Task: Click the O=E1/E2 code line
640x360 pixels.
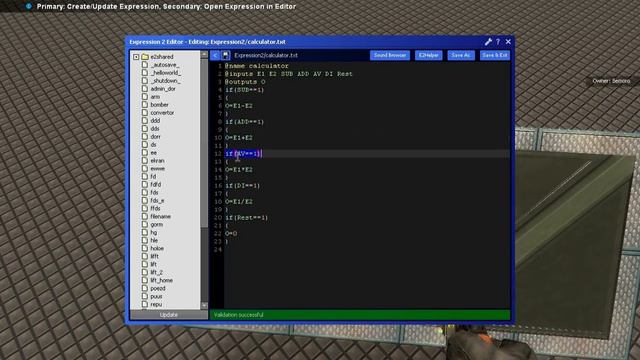Action: point(239,201)
